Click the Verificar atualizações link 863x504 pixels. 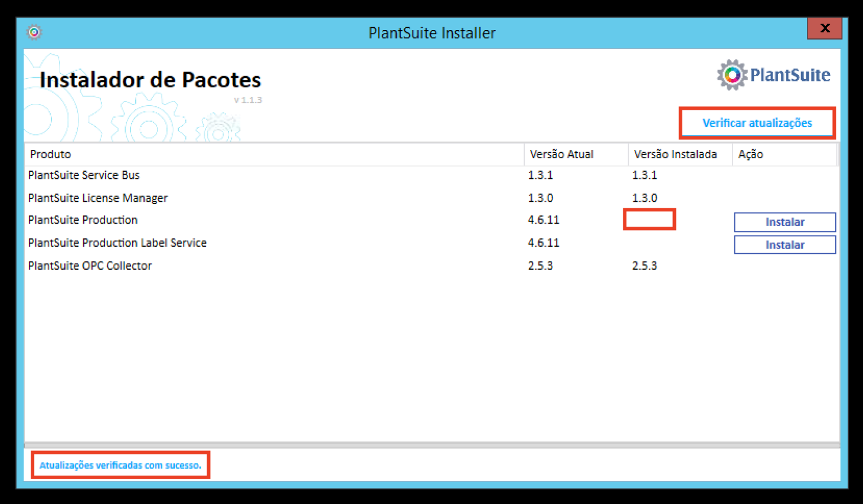click(x=757, y=123)
